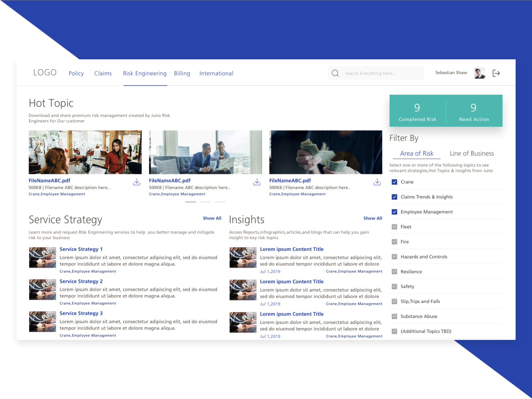Screen dimensions: 532x399
Task: Expand all Service Strategy items via Show All
Action: point(212,218)
